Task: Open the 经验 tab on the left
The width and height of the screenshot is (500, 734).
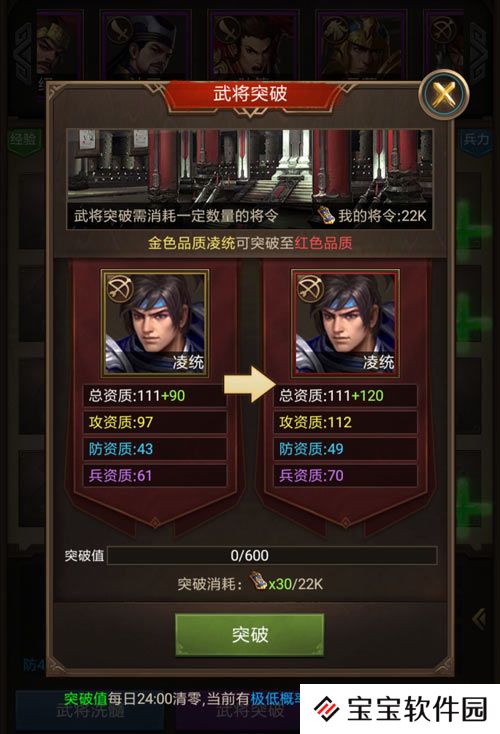Action: 24,139
